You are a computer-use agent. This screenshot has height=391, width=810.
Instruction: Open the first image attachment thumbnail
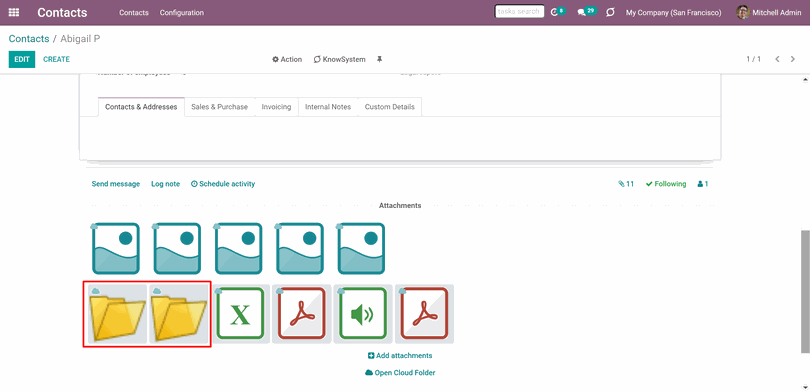(x=116, y=248)
